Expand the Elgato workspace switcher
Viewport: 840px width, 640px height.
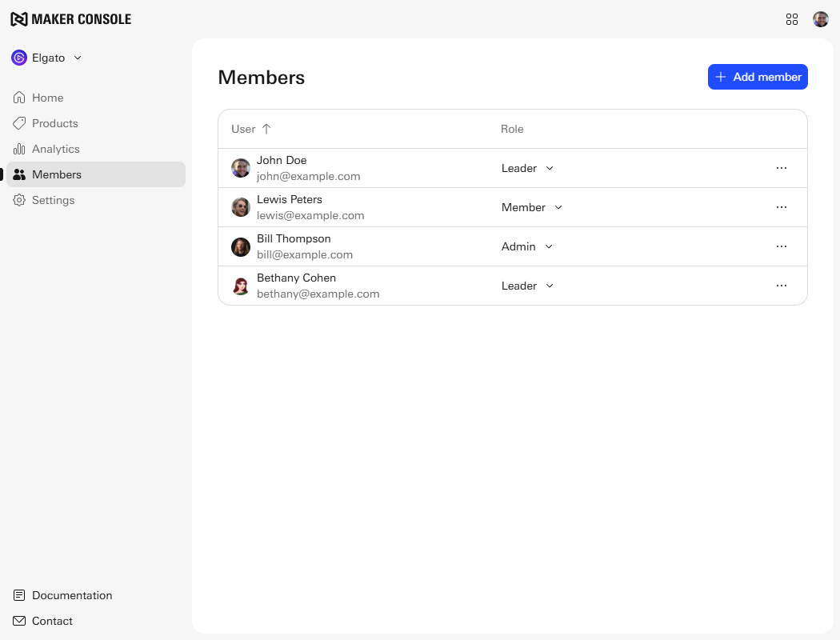point(47,58)
